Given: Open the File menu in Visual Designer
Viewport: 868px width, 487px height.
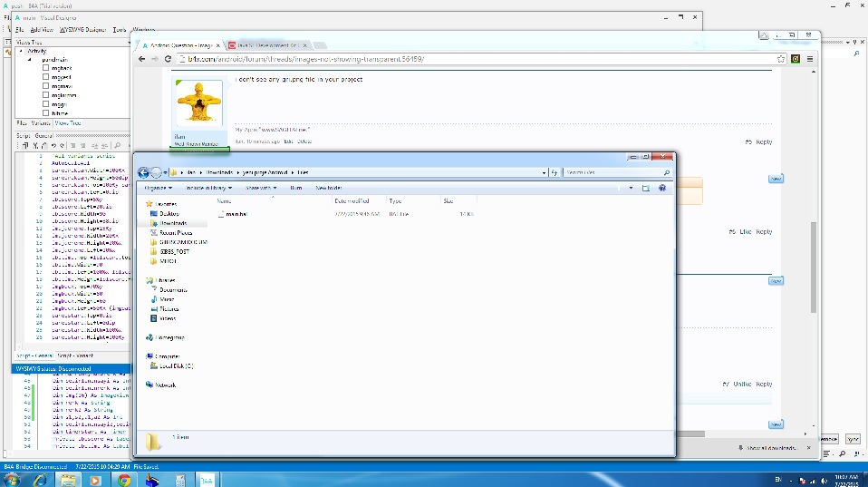Looking at the screenshot, I should click(x=19, y=30).
